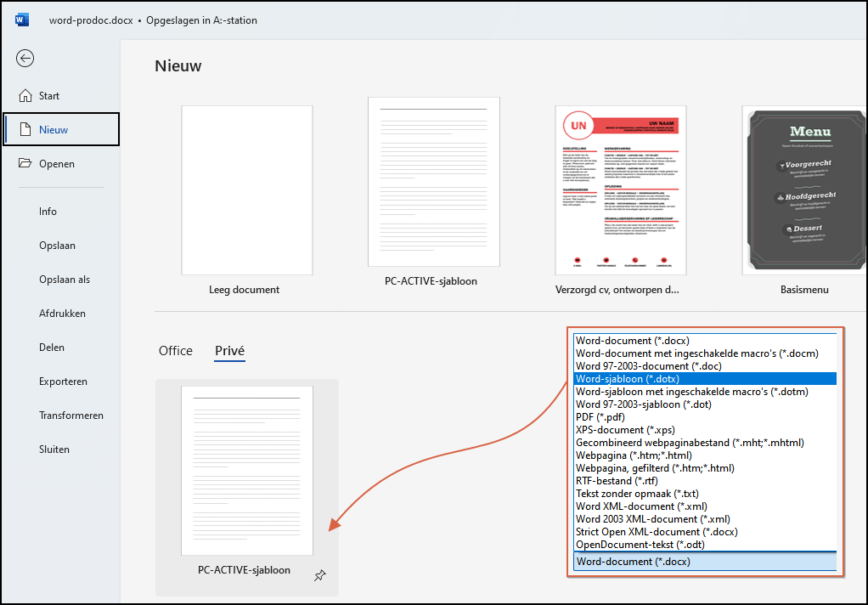Select Word-sjabloon (*.dotx) file type

tap(705, 379)
